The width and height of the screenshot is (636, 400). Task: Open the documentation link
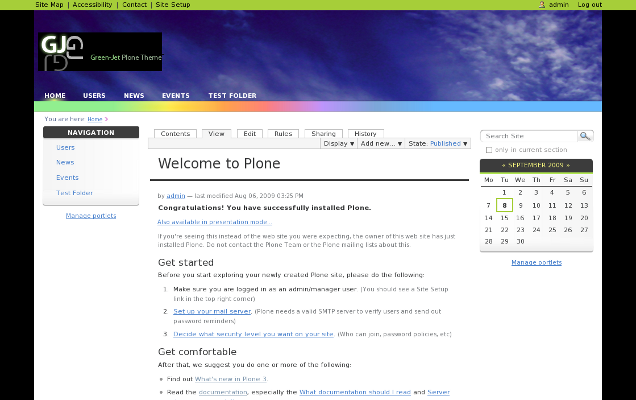coord(223,392)
